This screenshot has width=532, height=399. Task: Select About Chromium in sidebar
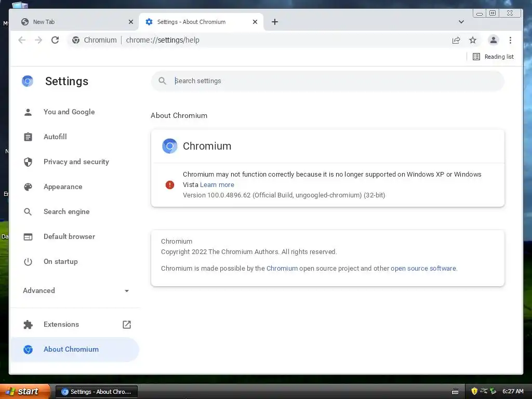click(x=75, y=350)
